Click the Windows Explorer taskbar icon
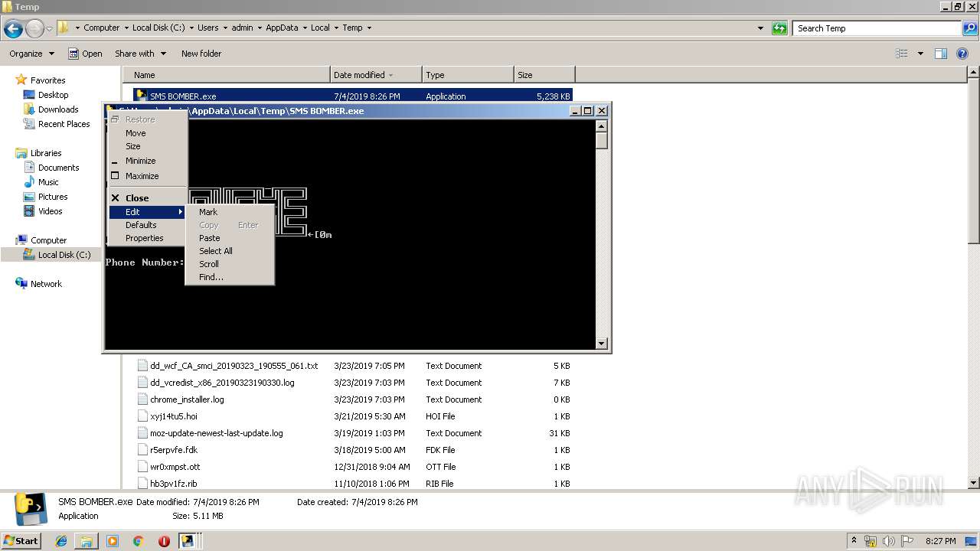Viewport: 980px width, 551px height. pyautogui.click(x=87, y=541)
